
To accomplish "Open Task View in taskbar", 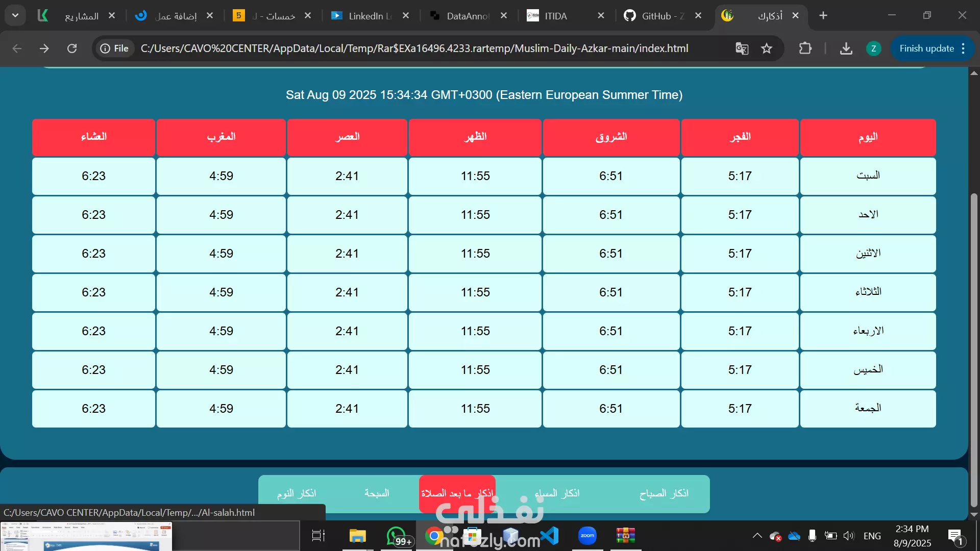I will click(318, 536).
